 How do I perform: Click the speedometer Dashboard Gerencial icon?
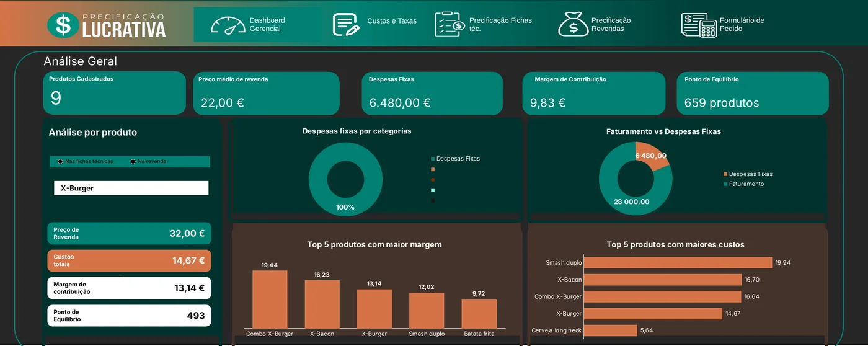click(x=228, y=25)
